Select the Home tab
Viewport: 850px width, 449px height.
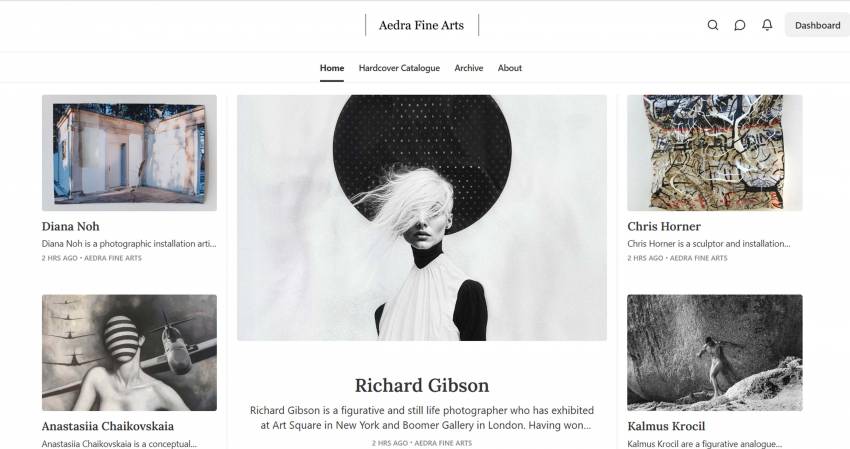pyautogui.click(x=332, y=68)
